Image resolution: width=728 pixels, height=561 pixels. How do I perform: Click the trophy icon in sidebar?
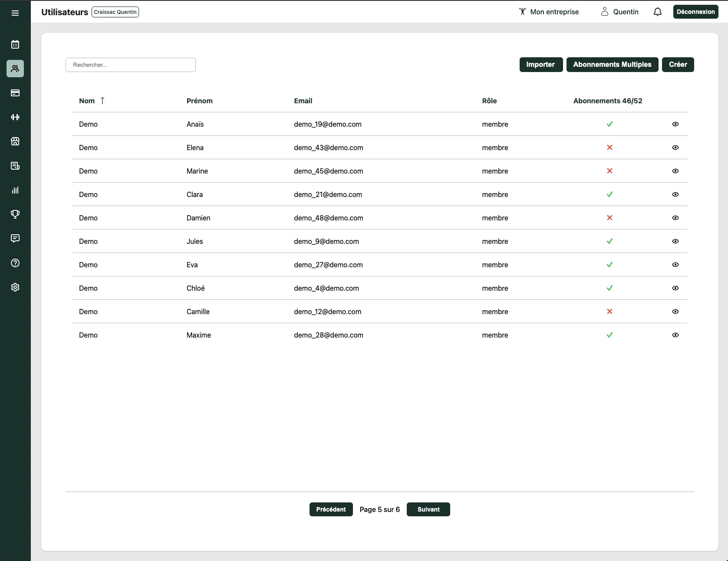[15, 214]
